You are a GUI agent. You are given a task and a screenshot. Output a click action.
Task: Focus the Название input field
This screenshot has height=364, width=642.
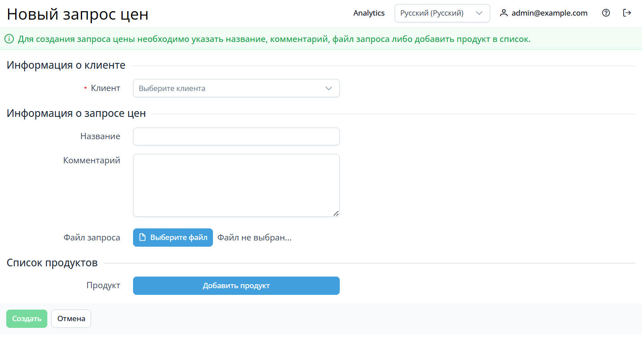(236, 136)
